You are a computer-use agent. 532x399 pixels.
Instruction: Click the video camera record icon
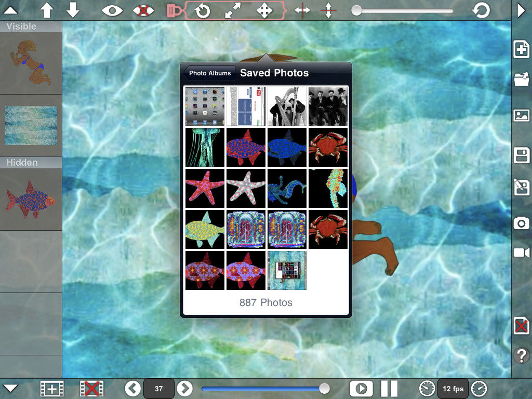(x=521, y=253)
